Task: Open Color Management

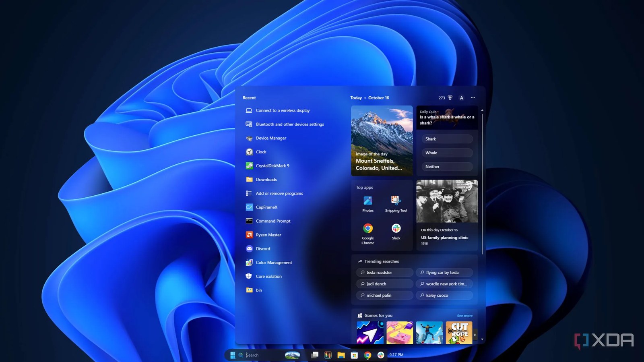Action: 269,263
